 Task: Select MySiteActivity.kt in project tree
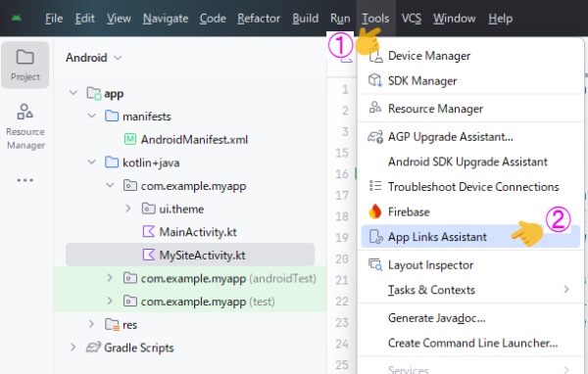pyautogui.click(x=202, y=256)
